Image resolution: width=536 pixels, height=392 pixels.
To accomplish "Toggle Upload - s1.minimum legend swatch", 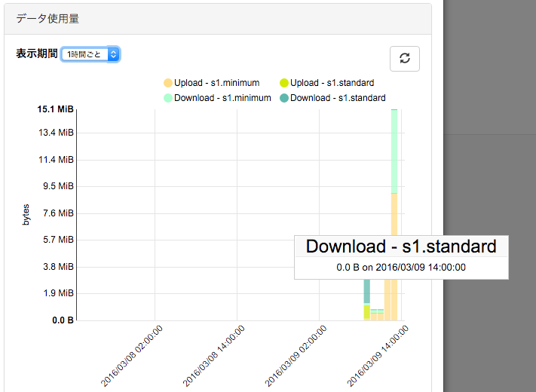I will click(x=168, y=83).
